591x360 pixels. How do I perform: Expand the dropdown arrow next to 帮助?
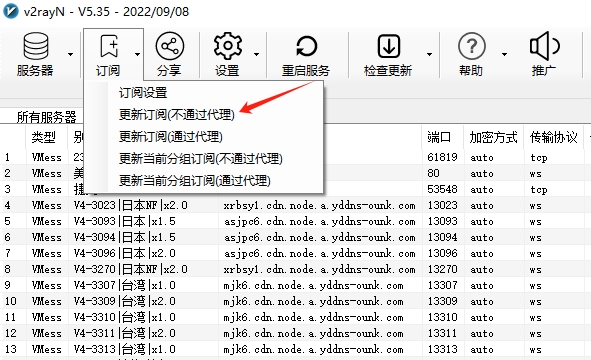[x=504, y=55]
